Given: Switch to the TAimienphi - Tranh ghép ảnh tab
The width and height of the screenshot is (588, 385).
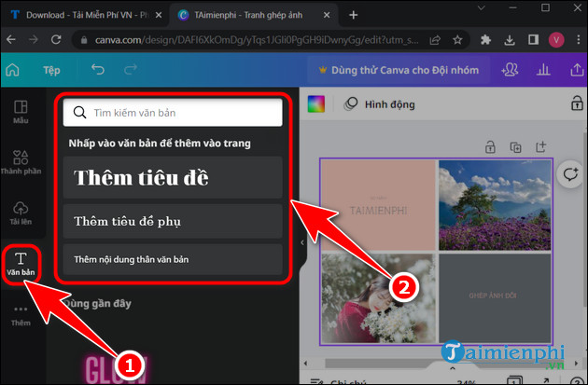Looking at the screenshot, I should tap(248, 15).
